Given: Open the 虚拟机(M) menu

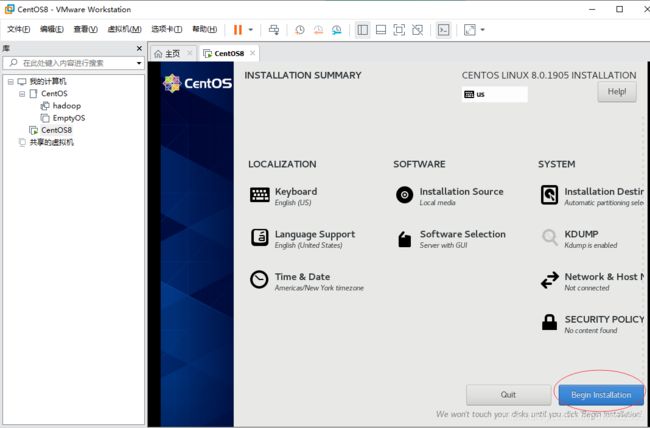Looking at the screenshot, I should (124, 29).
